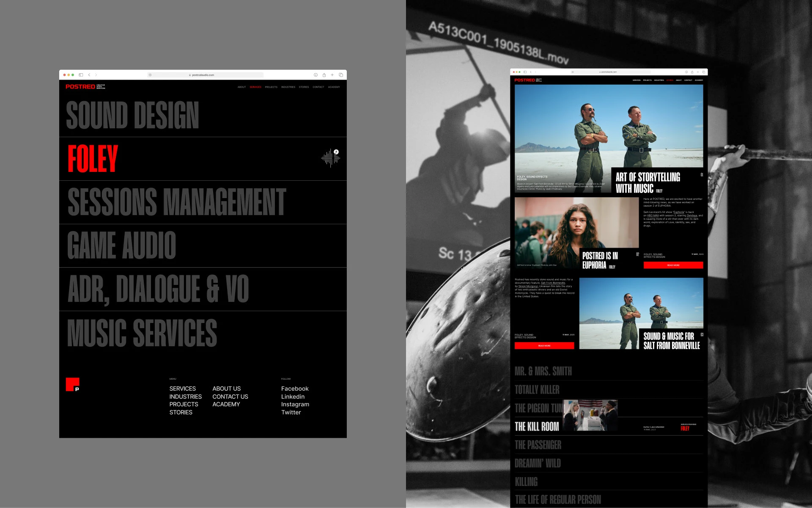Click ABOUT US in the footer
This screenshot has width=812, height=508.
pyautogui.click(x=226, y=389)
